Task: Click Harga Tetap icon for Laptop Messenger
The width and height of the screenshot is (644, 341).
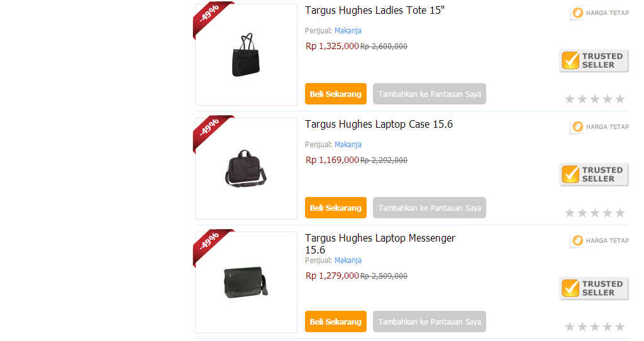Action: click(578, 240)
